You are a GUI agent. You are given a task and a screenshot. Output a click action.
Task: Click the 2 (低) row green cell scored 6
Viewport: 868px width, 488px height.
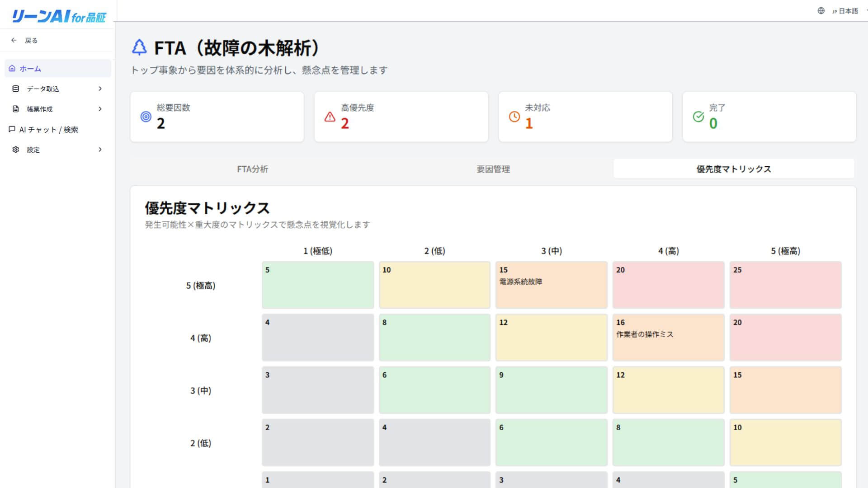coord(551,442)
